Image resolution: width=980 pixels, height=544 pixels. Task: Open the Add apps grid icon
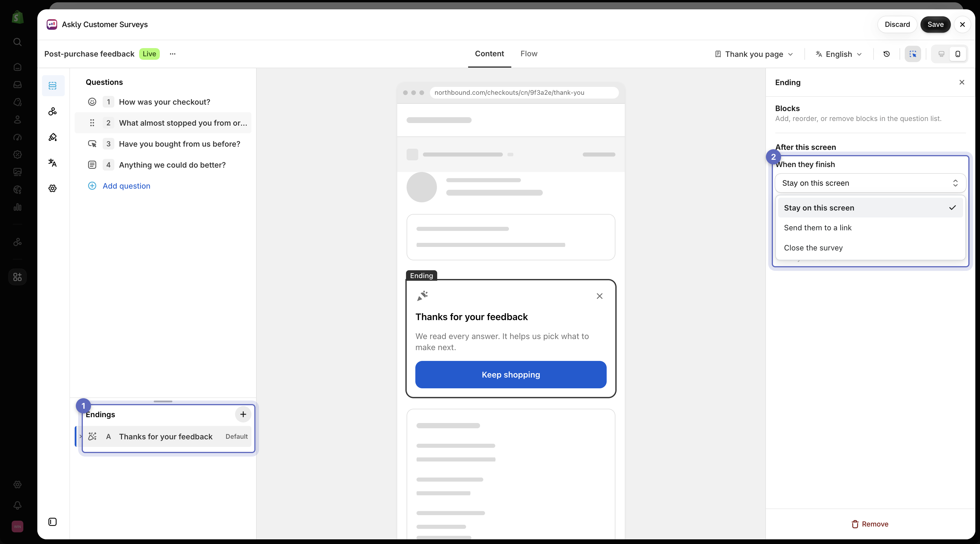[17, 277]
